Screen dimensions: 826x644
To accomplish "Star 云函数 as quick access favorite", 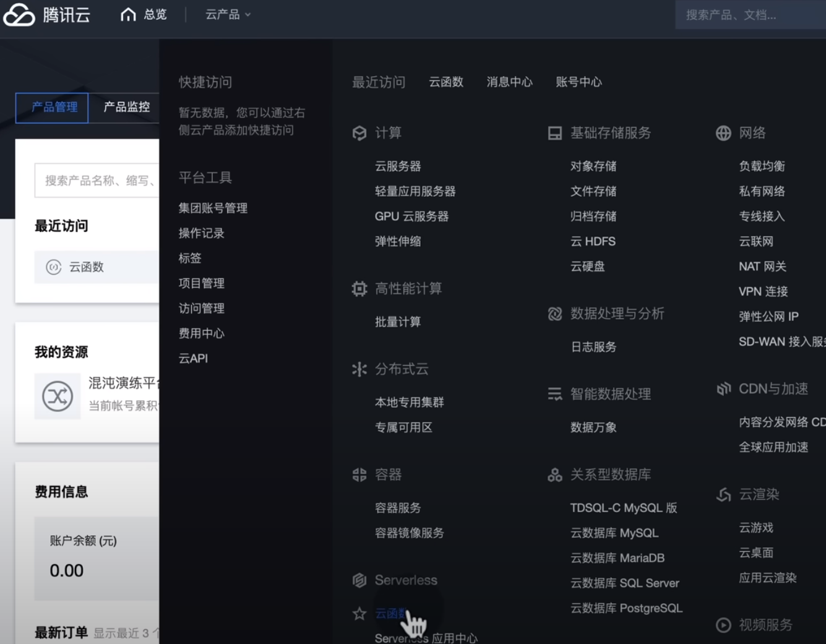I will coord(359,614).
